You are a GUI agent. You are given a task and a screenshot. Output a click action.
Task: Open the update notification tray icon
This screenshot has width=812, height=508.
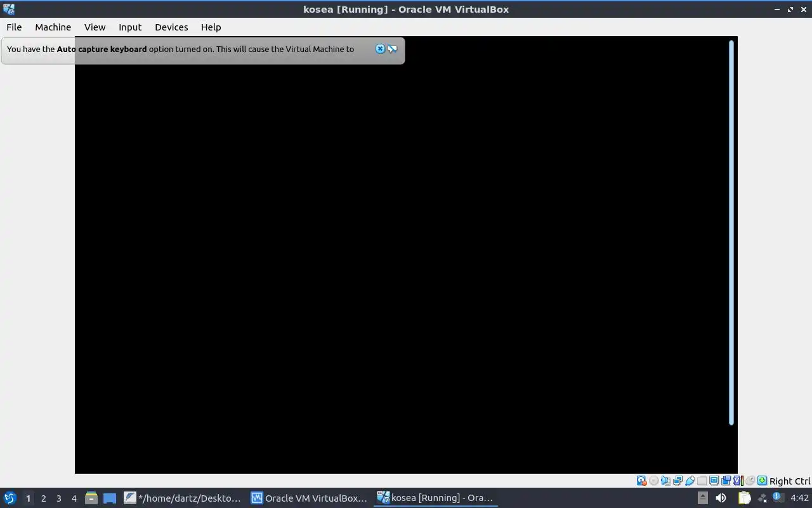pyautogui.click(x=778, y=498)
